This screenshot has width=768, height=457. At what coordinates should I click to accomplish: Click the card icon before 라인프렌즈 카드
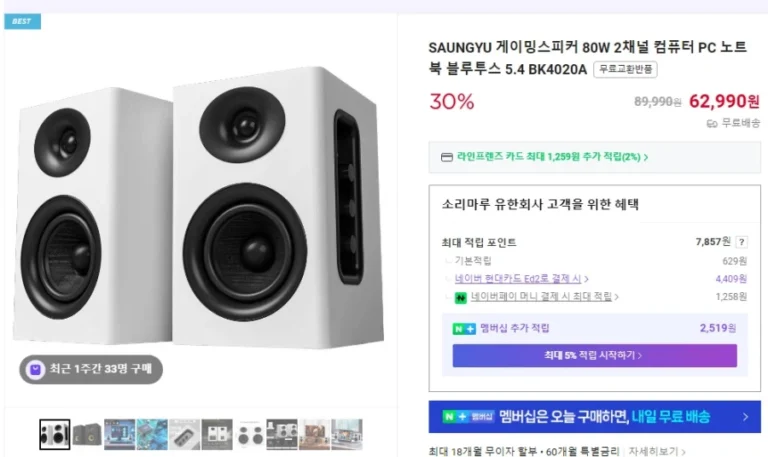[x=446, y=157]
